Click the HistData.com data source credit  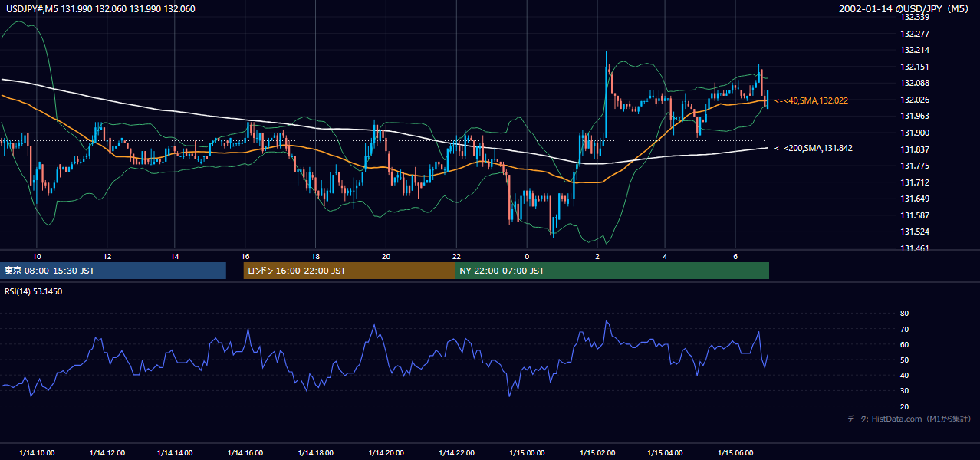coord(909,419)
